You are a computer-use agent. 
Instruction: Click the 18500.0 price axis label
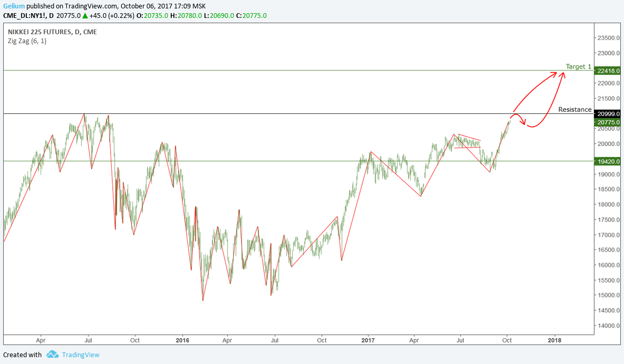[609, 189]
